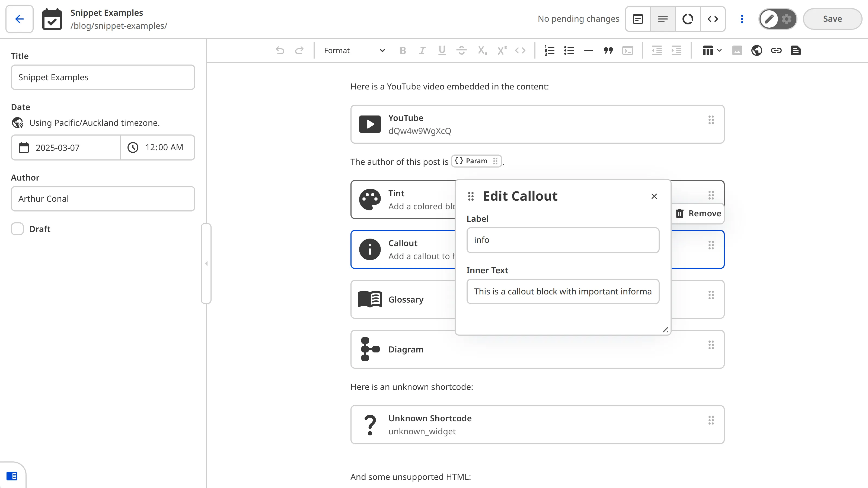
Task: Toggle the edit/settings mode switch
Action: tap(777, 19)
